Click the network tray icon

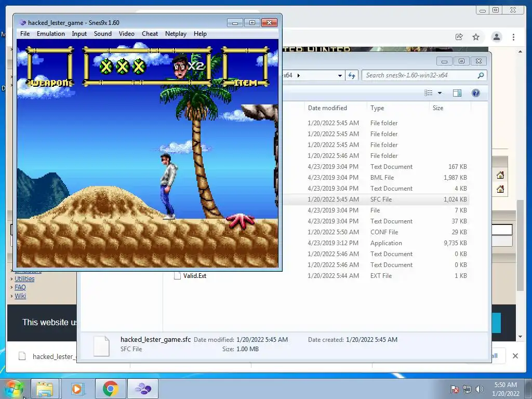click(467, 389)
